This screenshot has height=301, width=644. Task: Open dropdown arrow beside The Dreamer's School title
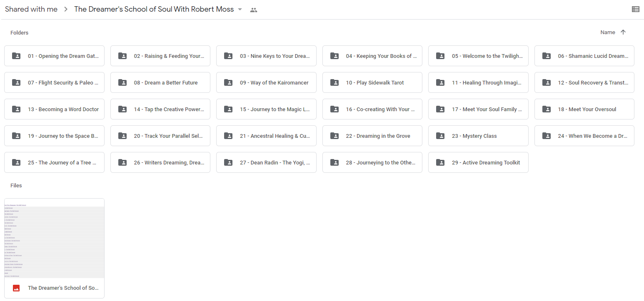pyautogui.click(x=240, y=10)
